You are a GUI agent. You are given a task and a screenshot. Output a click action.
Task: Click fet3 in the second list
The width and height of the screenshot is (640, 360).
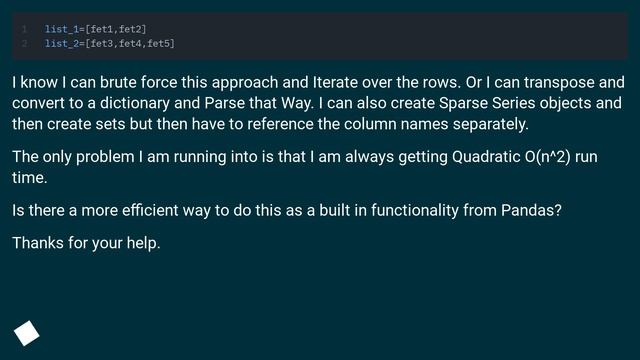click(101, 44)
